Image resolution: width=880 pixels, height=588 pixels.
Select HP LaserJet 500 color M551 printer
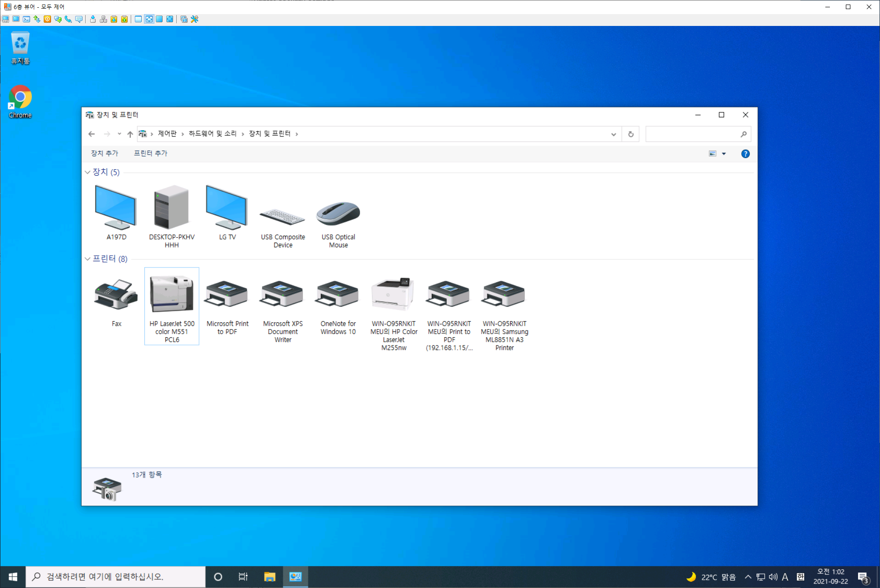[172, 296]
